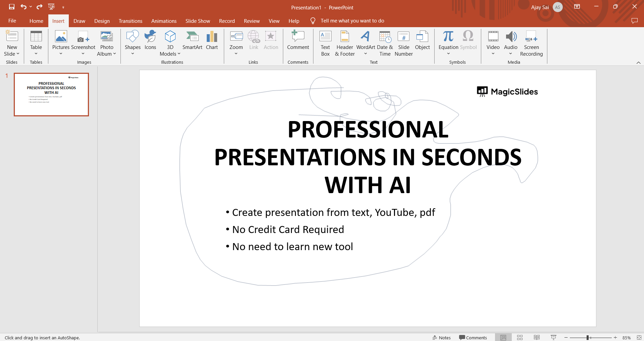Toggle the Comments pane in status bar
Viewport: 644px width, 341px height.
(473, 337)
